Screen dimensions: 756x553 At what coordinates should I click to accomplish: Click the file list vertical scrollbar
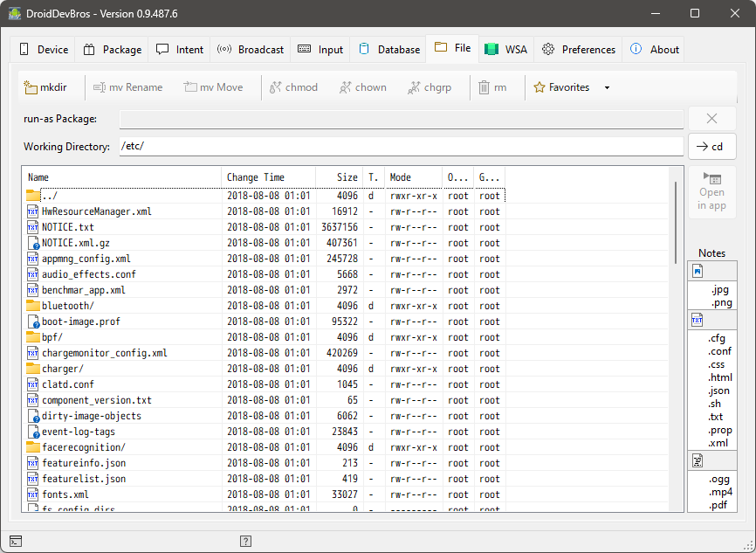click(x=675, y=222)
